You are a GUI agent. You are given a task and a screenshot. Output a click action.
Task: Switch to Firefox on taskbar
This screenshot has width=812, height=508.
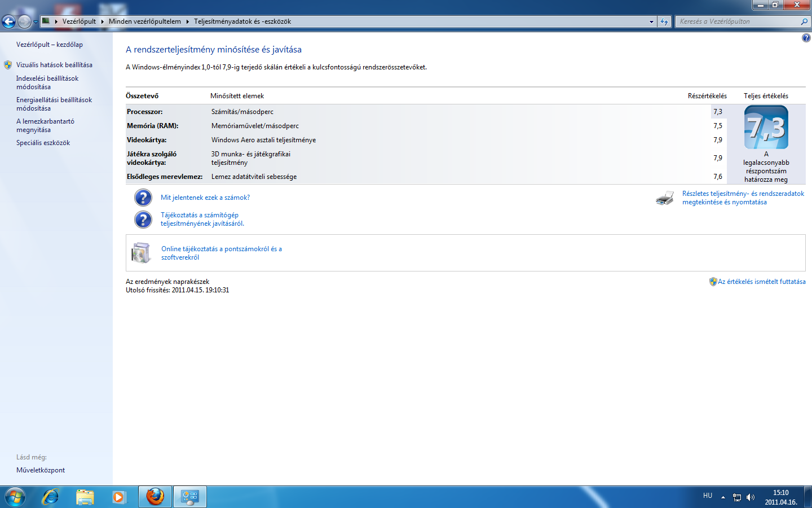click(155, 497)
